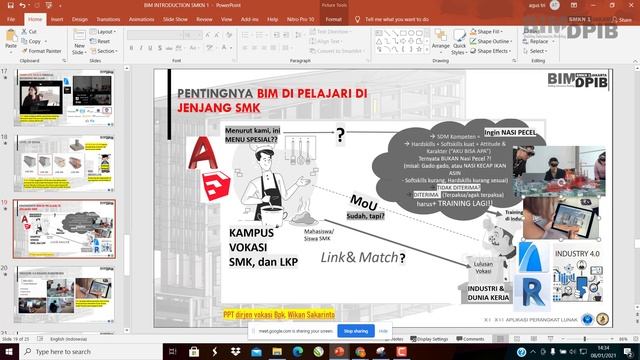Start Slide Show from status bar
The height and width of the screenshot is (360, 640).
point(551,339)
